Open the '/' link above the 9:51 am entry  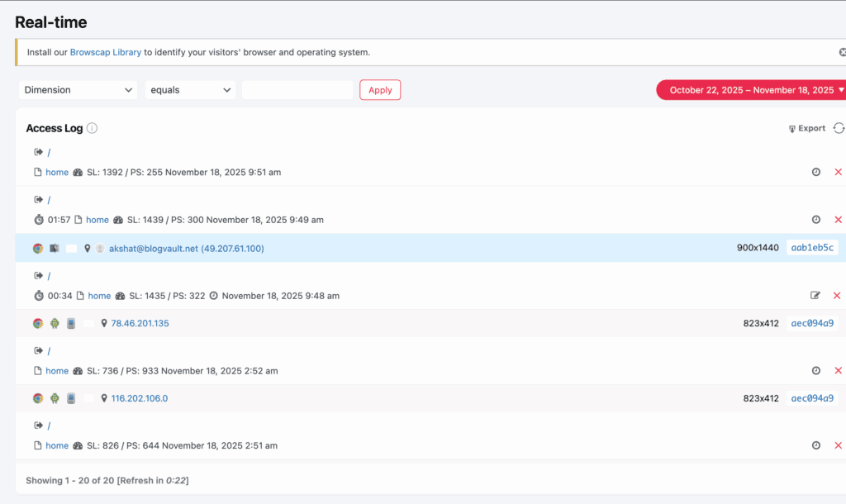(x=49, y=152)
